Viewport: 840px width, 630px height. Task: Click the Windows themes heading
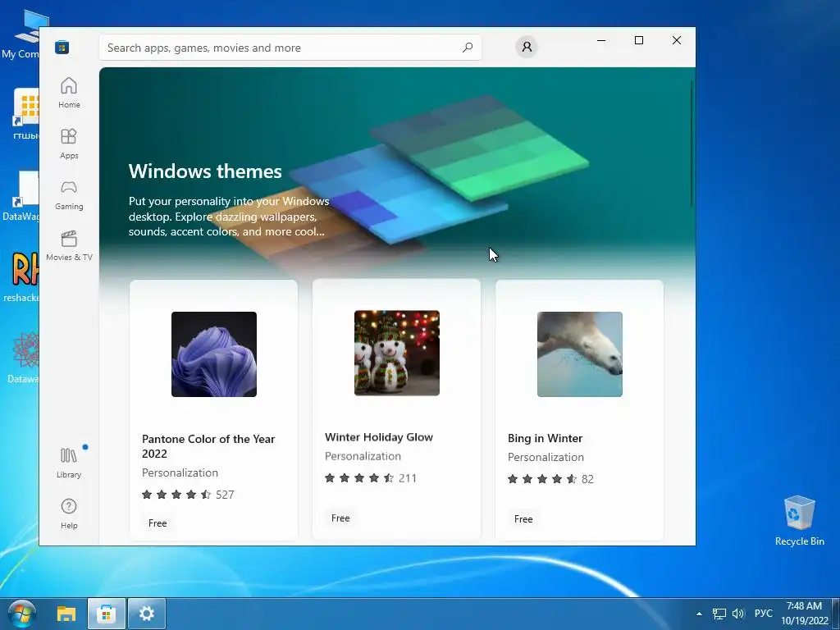(x=205, y=171)
